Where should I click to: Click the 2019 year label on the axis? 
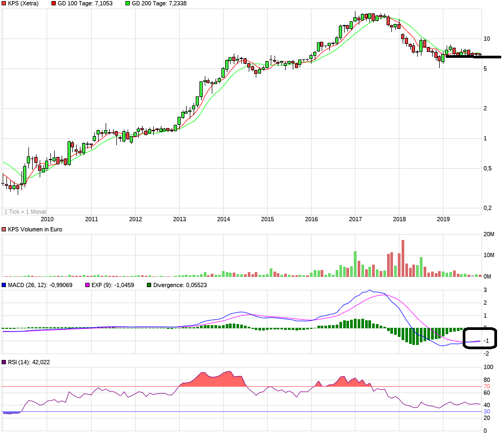(443, 219)
